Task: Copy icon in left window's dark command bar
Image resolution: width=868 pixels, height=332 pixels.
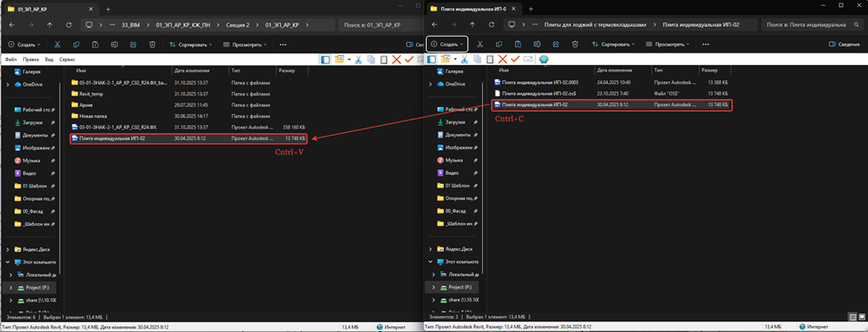Action: (77, 45)
